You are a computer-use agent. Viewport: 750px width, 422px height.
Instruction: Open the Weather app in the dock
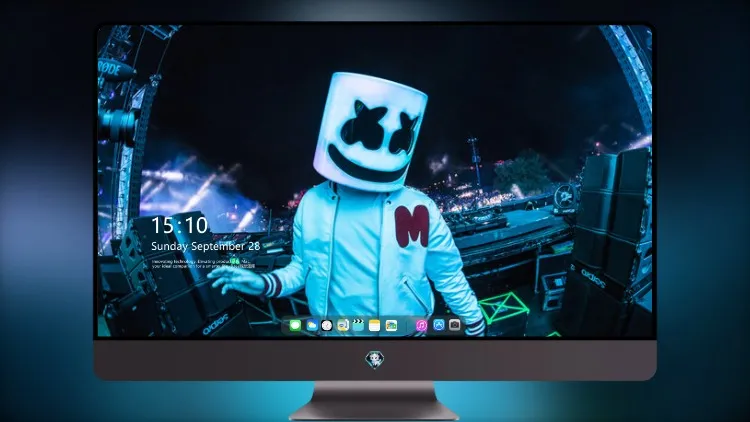pyautogui.click(x=311, y=325)
